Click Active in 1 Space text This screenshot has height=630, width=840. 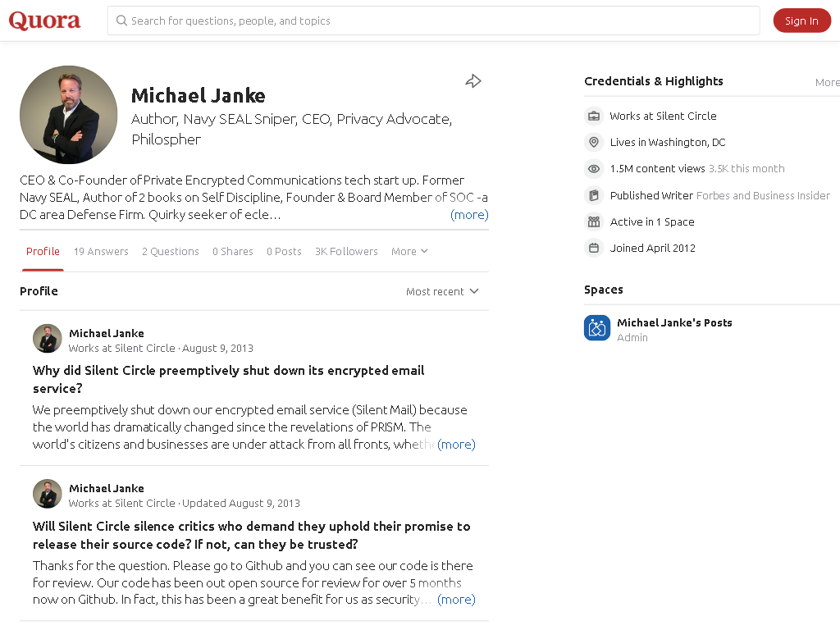pos(652,221)
